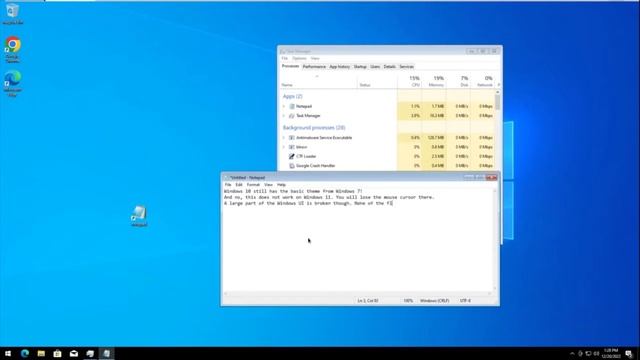The width and height of the screenshot is (640, 360).
Task: Open the Startup tab
Action: pos(360,67)
